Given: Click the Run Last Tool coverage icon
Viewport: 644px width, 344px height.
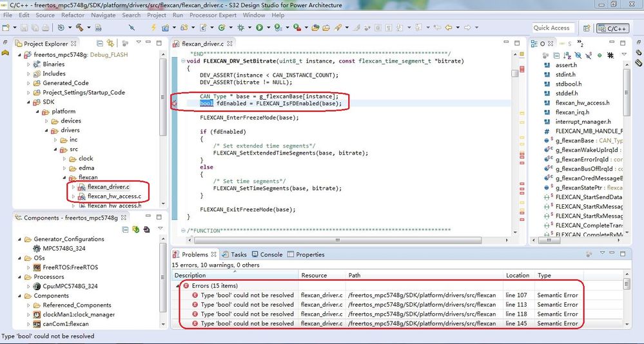Looking at the screenshot, I should click(x=297, y=28).
